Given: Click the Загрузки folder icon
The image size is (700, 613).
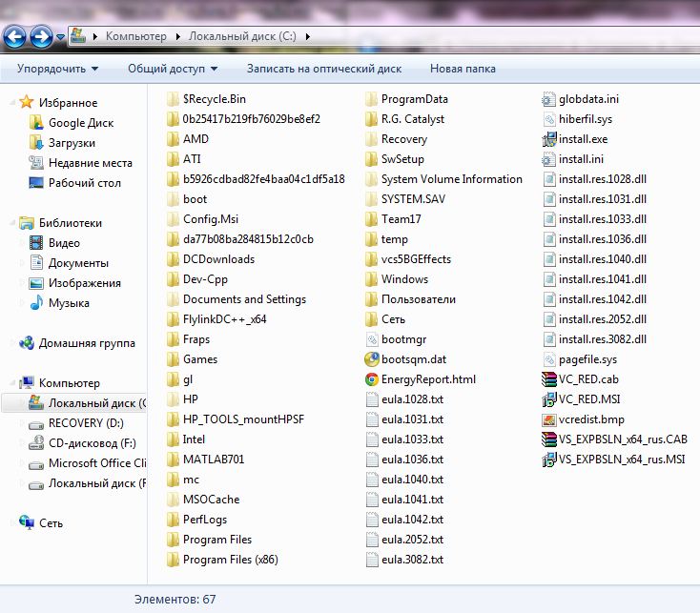Looking at the screenshot, I should [x=36, y=143].
